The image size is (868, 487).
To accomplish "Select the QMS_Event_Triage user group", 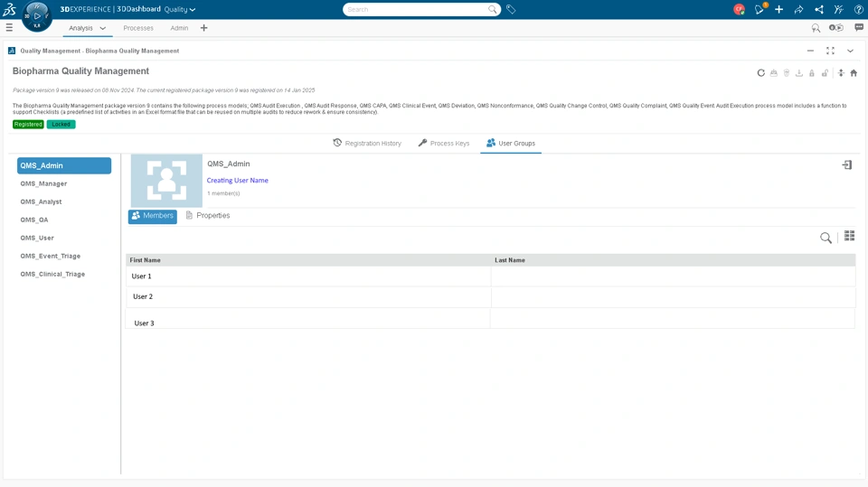I will [51, 257].
